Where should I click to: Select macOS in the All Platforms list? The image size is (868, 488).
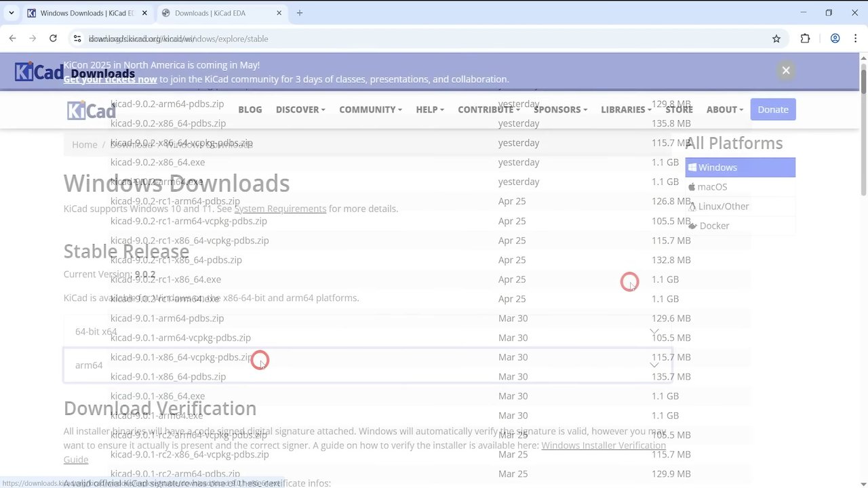740,187
